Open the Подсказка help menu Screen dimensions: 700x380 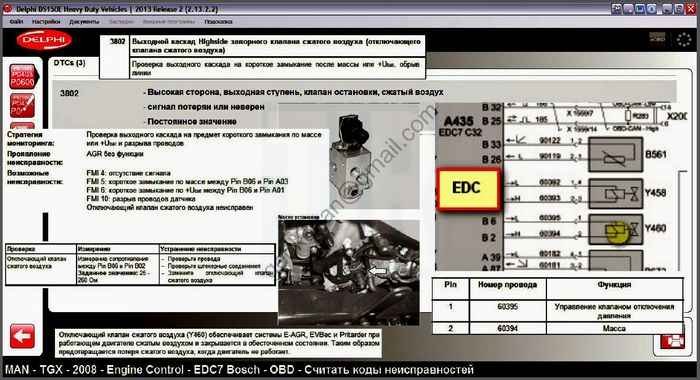point(218,21)
